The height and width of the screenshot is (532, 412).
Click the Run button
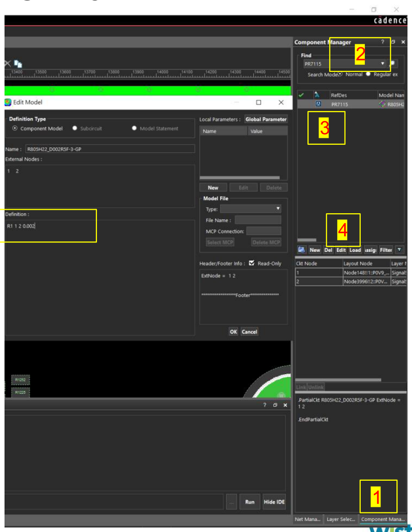(x=250, y=502)
